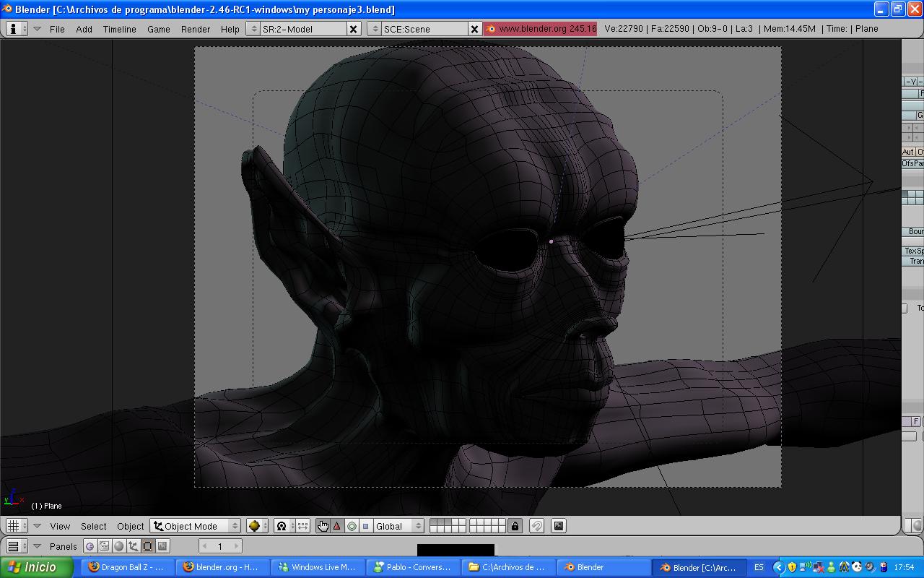Select the scale manipulator square icon
924x578 pixels.
click(x=365, y=526)
